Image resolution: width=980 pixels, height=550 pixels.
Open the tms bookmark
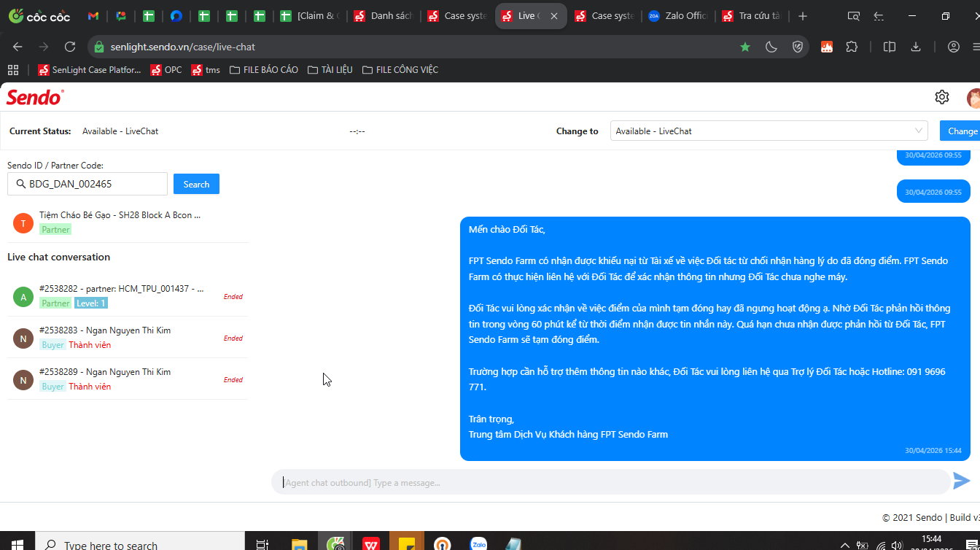pyautogui.click(x=205, y=70)
